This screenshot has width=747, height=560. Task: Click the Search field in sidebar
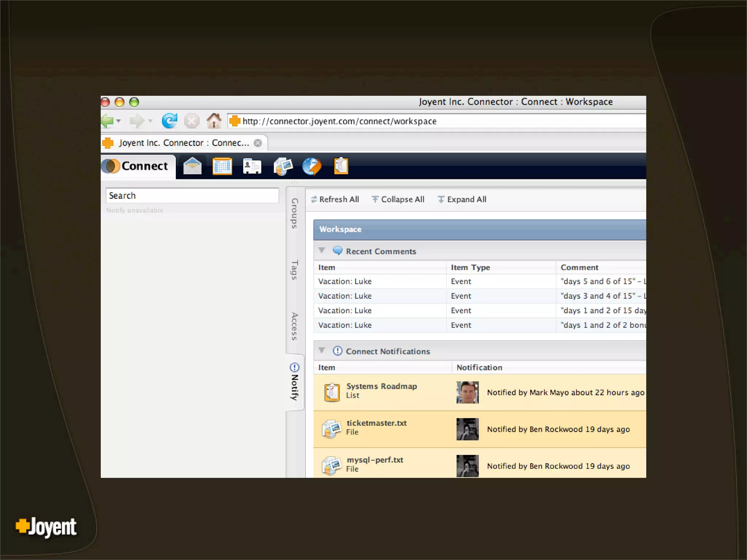click(x=192, y=196)
